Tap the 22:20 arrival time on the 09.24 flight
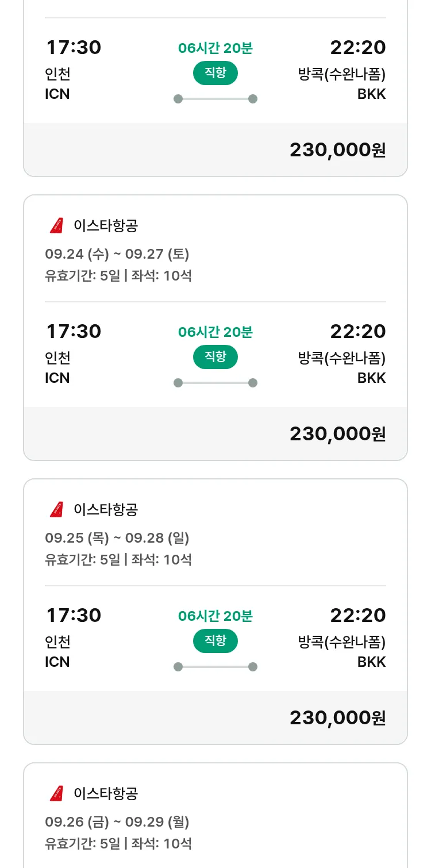 click(x=357, y=332)
